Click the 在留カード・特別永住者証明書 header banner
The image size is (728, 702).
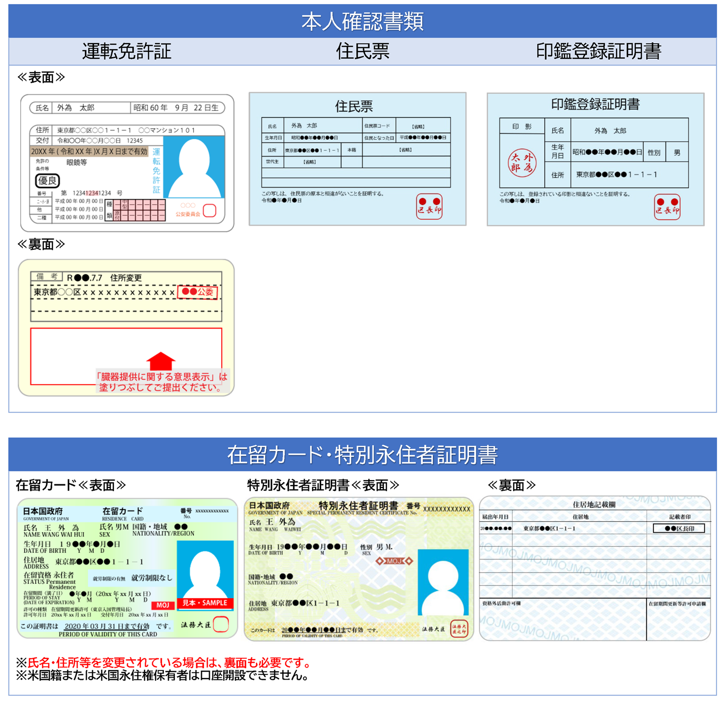pyautogui.click(x=363, y=455)
